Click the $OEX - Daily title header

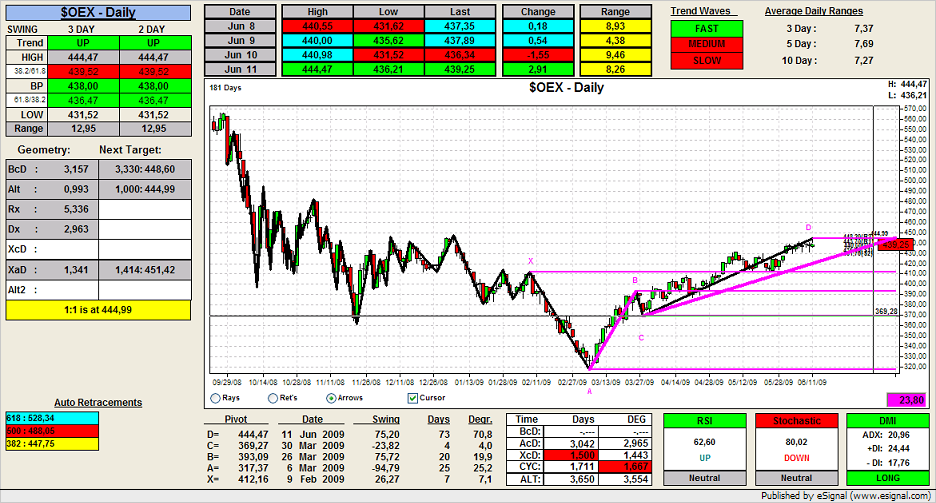(97, 13)
